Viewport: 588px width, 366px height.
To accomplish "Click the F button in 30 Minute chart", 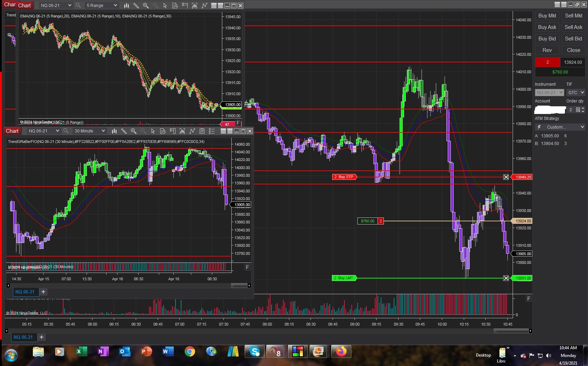I will point(247,267).
